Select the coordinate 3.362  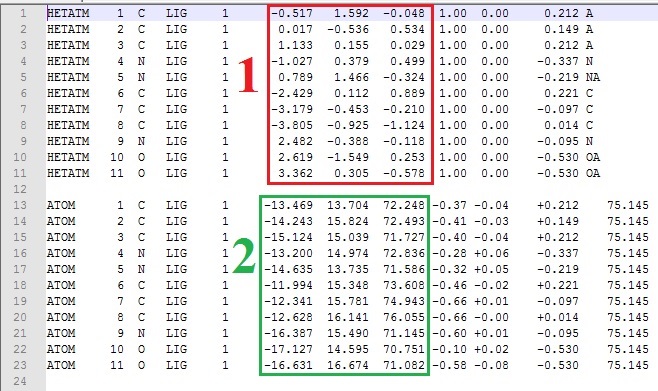pyautogui.click(x=295, y=173)
